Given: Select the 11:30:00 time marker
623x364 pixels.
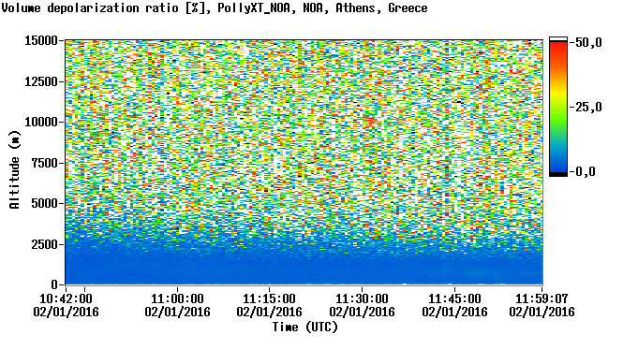Looking at the screenshot, I should pyautogui.click(x=362, y=305).
